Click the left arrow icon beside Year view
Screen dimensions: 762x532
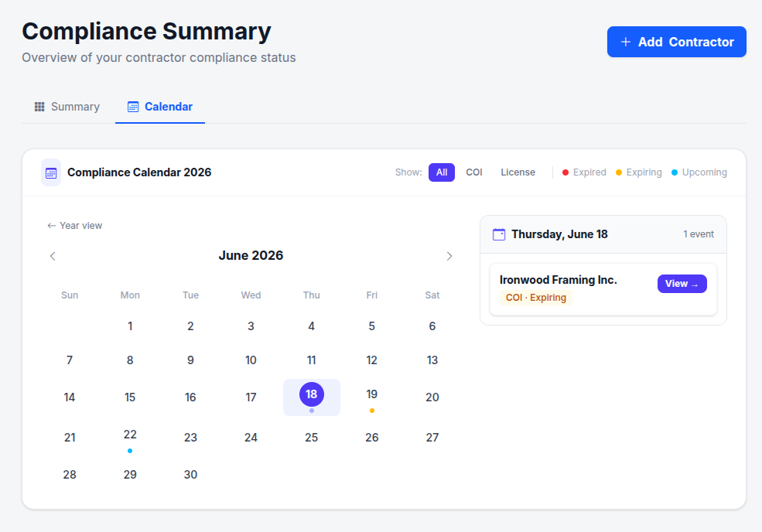pyautogui.click(x=51, y=226)
